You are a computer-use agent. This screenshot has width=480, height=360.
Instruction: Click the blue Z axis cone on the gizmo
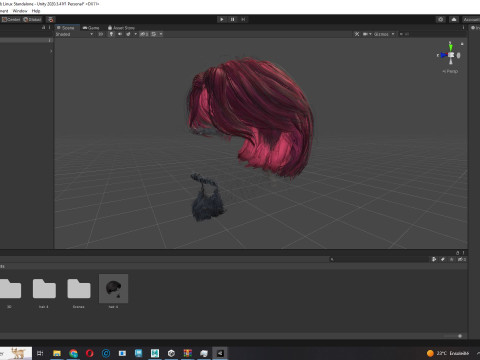coord(443,55)
